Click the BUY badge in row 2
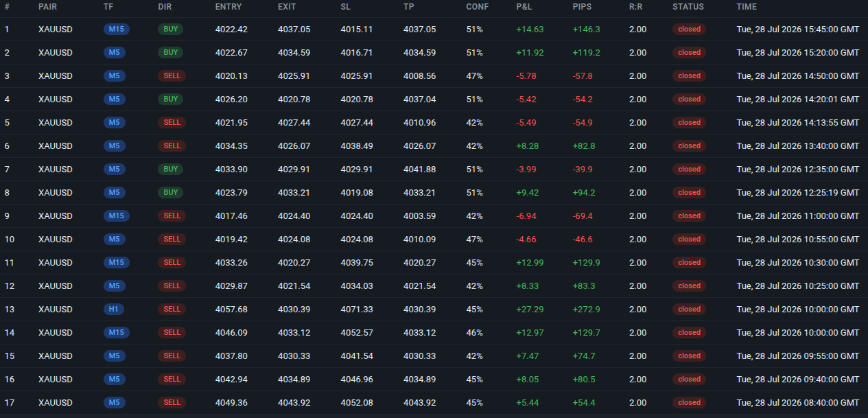The width and height of the screenshot is (868, 418). 171,53
